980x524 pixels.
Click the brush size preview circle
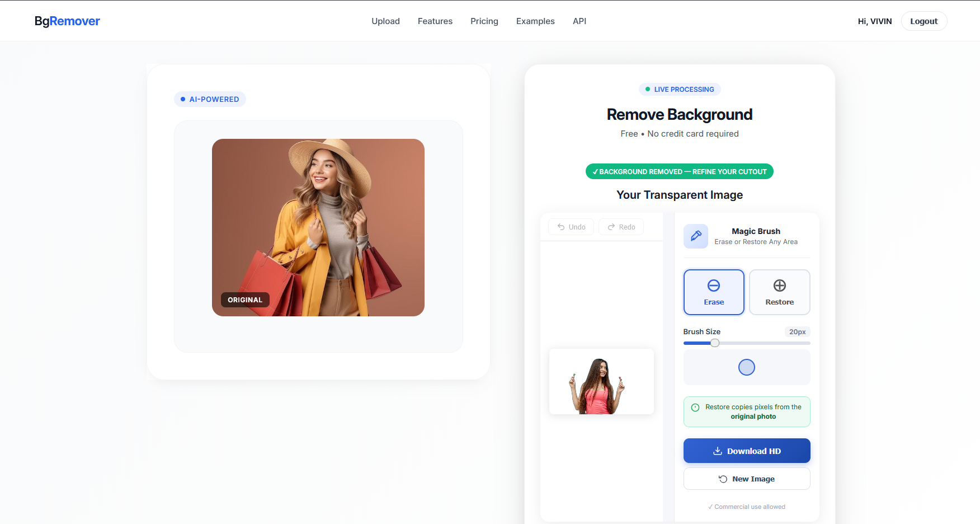[747, 367]
